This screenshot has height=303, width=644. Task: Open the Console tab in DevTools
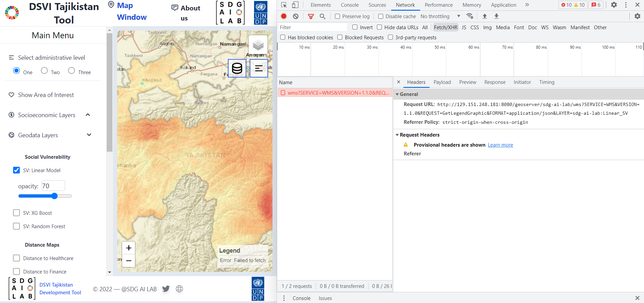point(350,5)
